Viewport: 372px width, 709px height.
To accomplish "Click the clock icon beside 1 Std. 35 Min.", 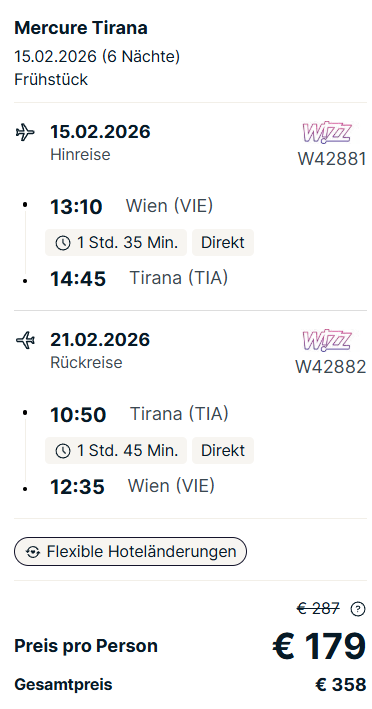I will pos(62,243).
